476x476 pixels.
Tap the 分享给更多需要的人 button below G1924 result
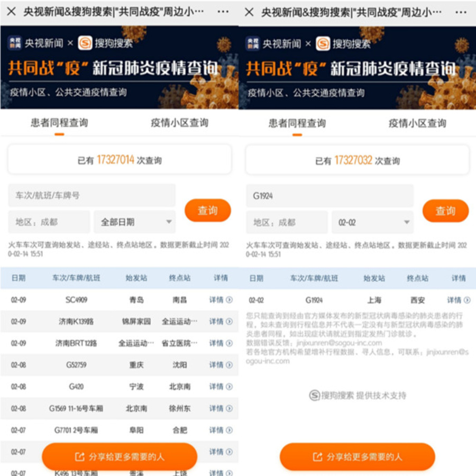(358, 456)
